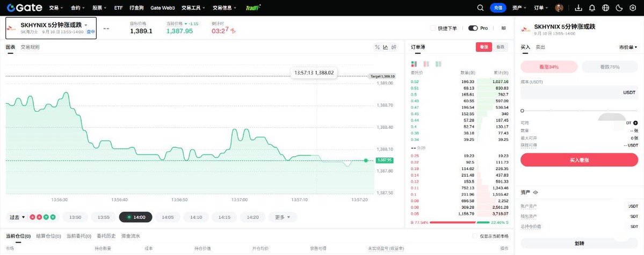Image resolution: width=644 pixels, height=255 pixels.
Task: Click the 0.52 price row in order book
Action: coord(459,82)
